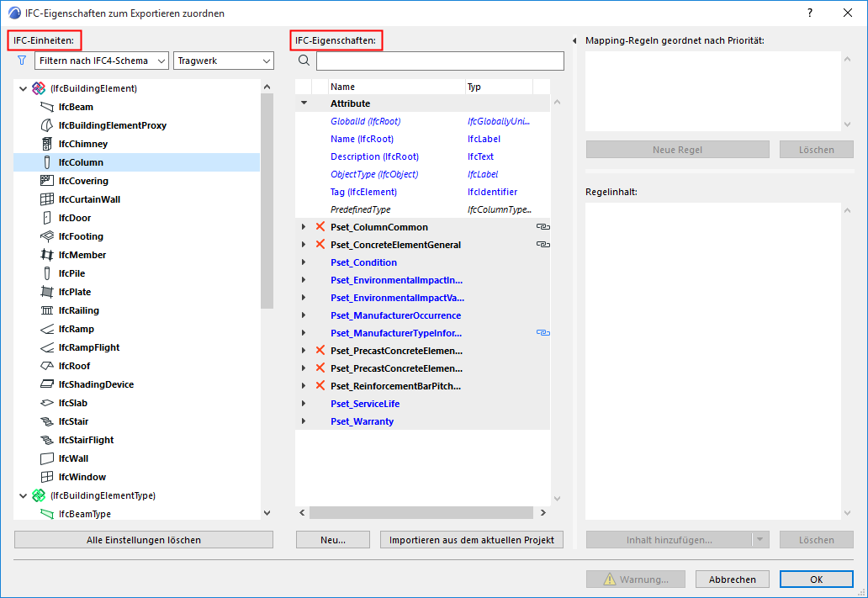Click the IfcColumn icon

(47, 162)
